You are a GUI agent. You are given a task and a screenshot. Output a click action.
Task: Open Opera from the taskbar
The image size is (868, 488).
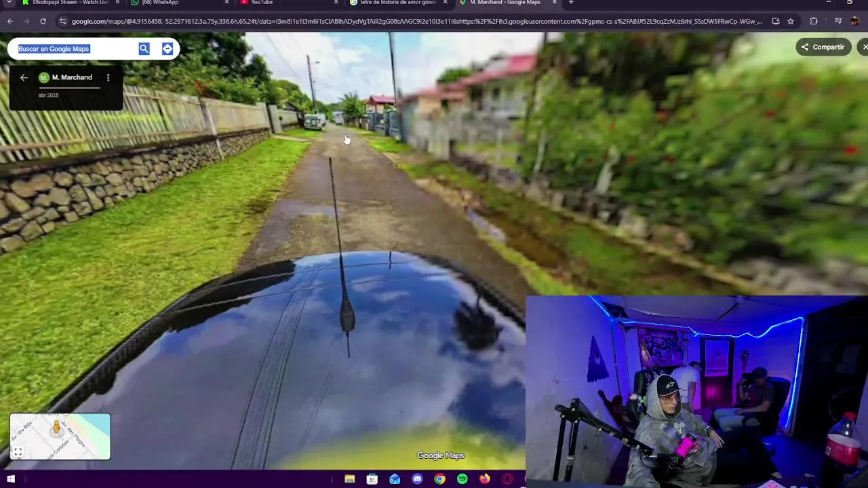[x=507, y=479]
